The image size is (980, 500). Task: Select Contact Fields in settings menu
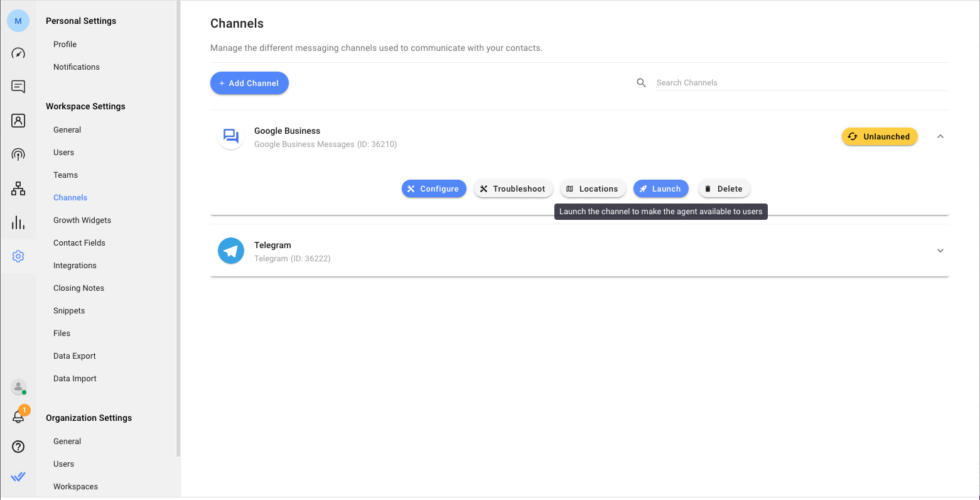(79, 243)
